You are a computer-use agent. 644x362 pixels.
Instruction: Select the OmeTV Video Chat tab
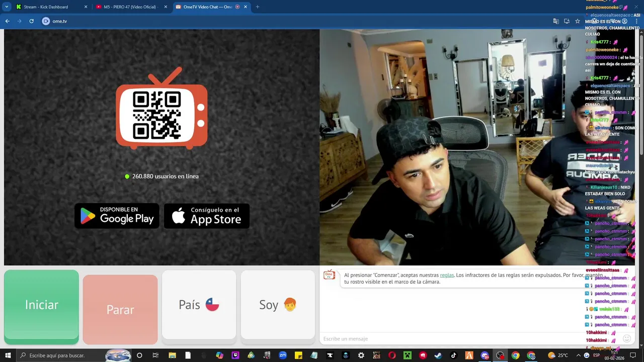tap(211, 7)
